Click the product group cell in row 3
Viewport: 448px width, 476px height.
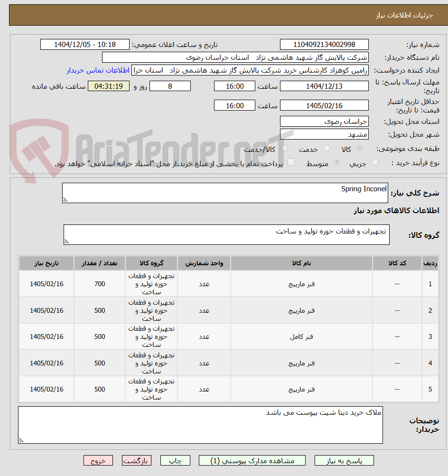click(151, 336)
